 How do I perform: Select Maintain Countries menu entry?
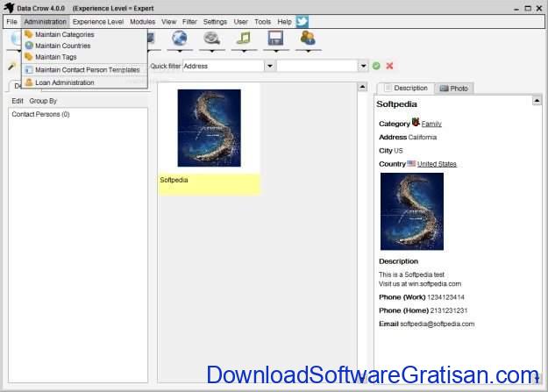click(x=62, y=46)
